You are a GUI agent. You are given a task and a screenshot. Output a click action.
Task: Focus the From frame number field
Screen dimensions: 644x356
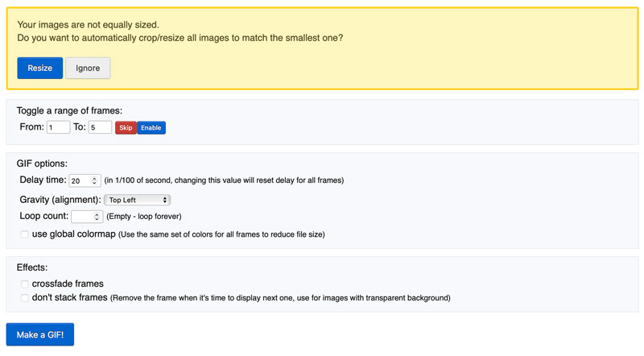[x=58, y=127]
